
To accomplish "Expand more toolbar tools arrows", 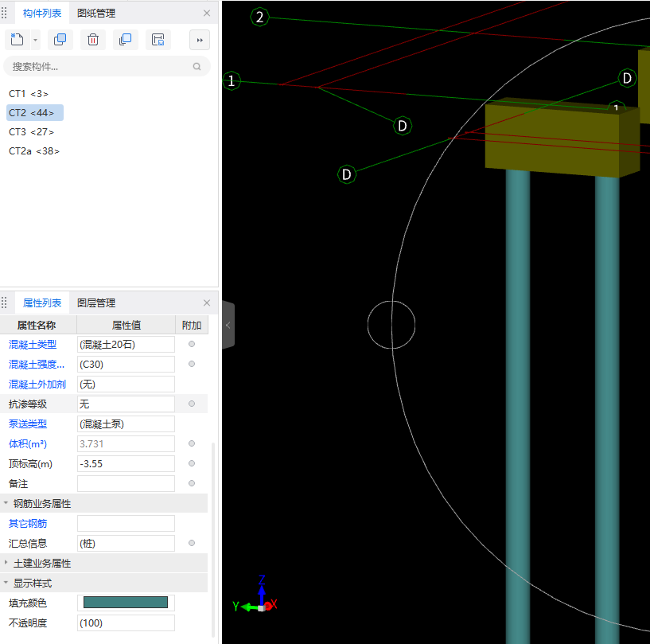I will tap(200, 41).
